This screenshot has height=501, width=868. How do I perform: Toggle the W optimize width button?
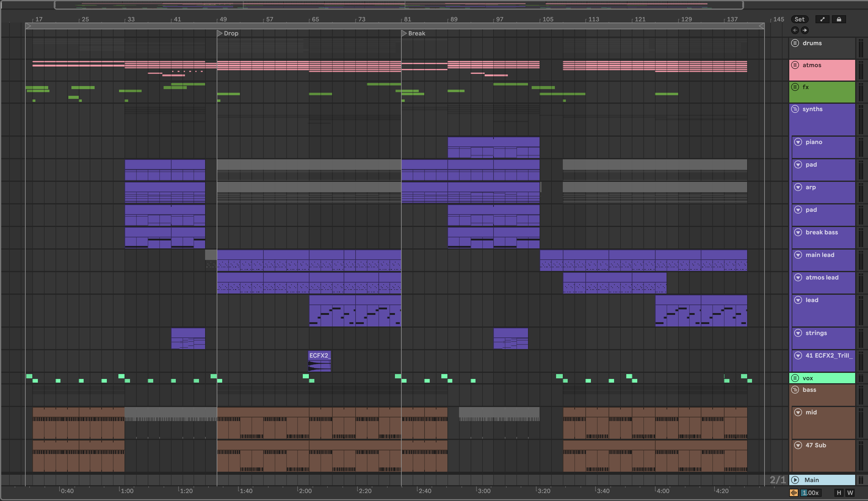click(850, 493)
